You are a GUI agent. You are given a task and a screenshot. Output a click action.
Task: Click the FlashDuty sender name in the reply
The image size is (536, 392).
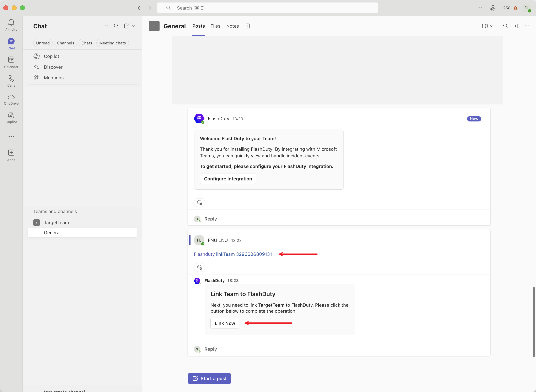click(214, 281)
